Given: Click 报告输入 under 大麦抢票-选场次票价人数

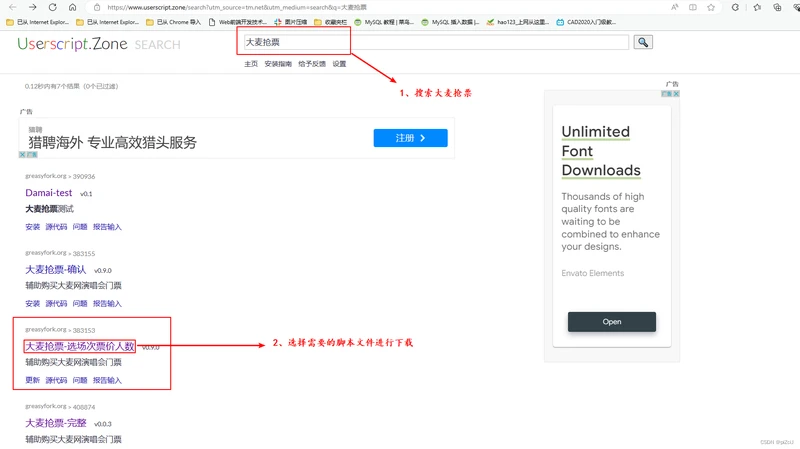Looking at the screenshot, I should coord(107,380).
